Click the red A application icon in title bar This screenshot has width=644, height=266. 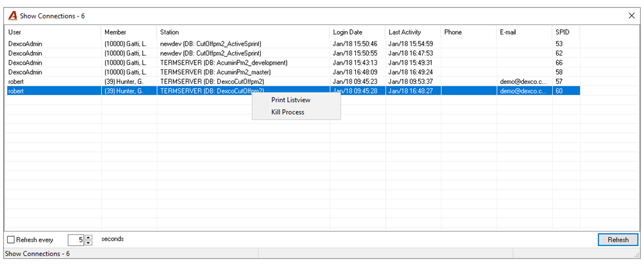(x=13, y=16)
